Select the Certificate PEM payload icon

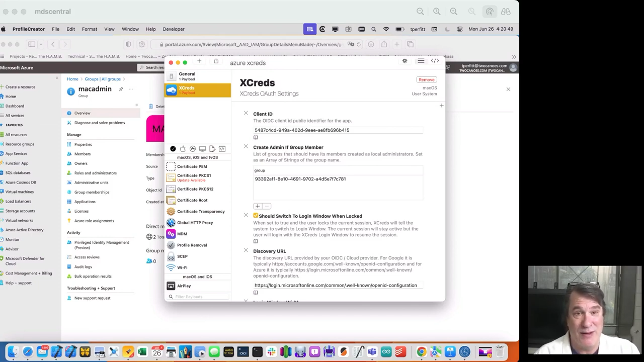point(171,166)
